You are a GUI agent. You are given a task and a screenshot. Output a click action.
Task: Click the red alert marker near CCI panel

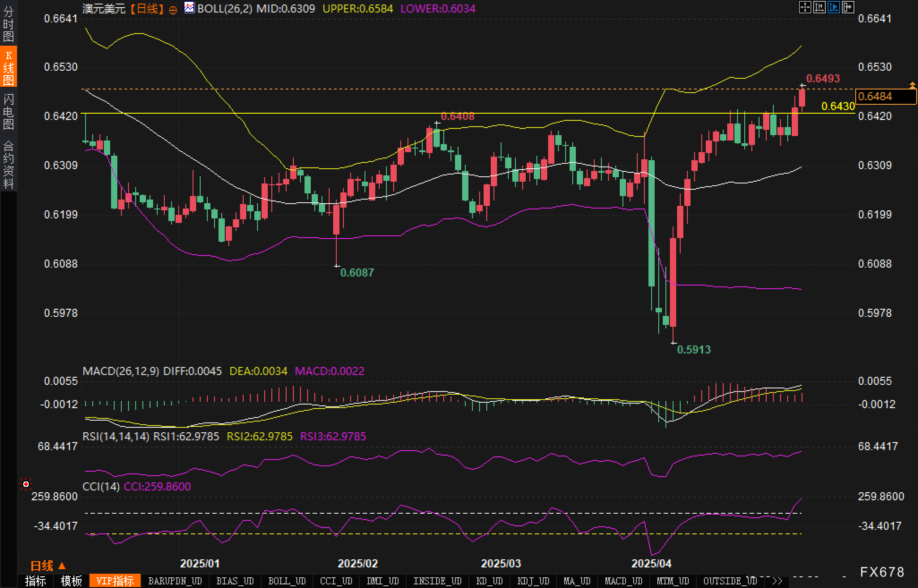point(26,484)
